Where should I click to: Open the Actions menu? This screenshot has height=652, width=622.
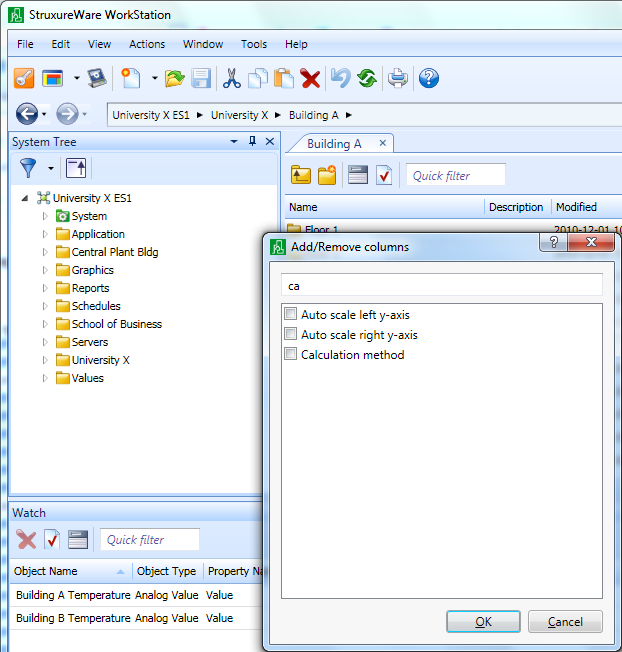click(x=147, y=44)
